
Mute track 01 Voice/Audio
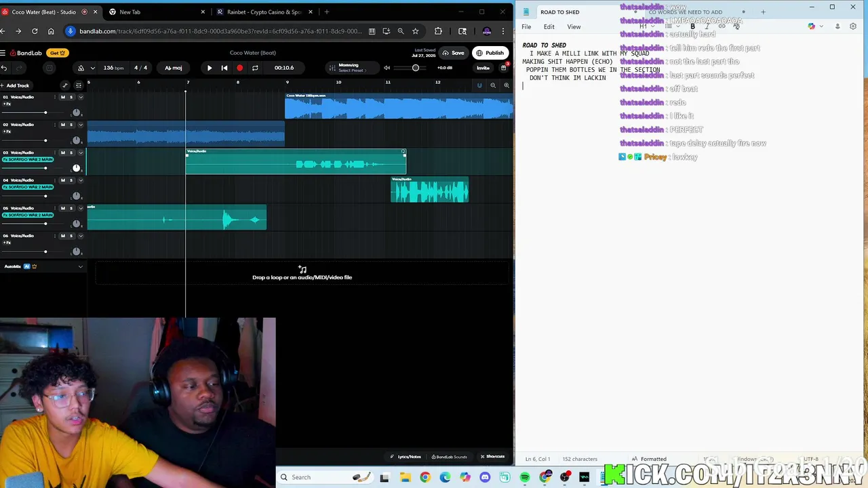63,97
